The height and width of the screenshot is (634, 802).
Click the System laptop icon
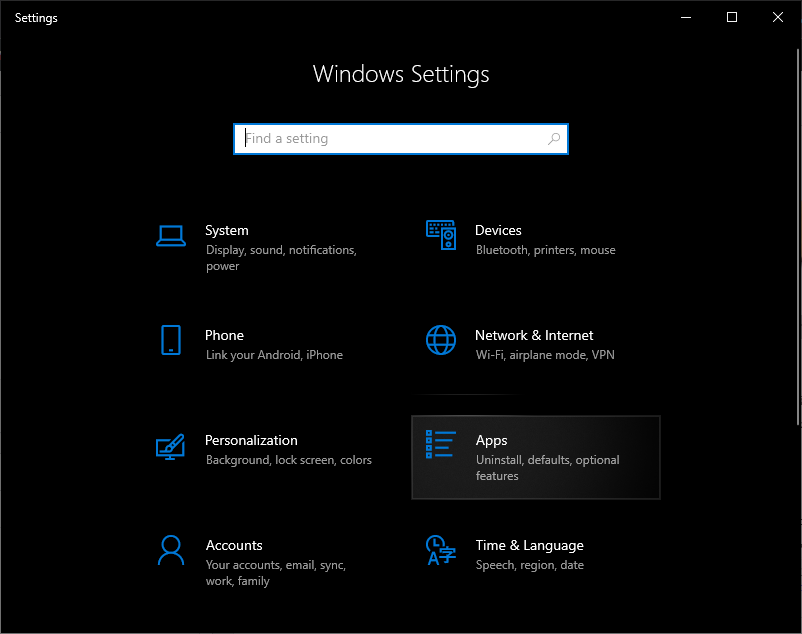(x=171, y=236)
